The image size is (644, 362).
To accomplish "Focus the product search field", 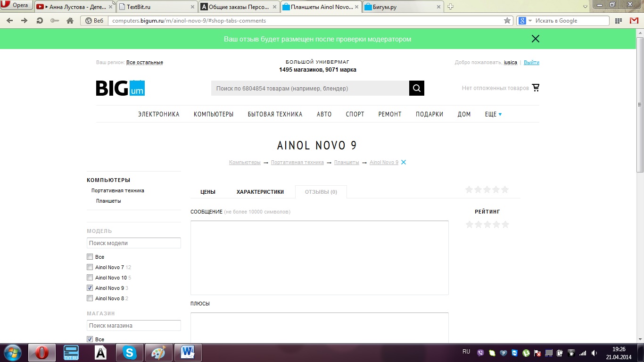I will 310,88.
